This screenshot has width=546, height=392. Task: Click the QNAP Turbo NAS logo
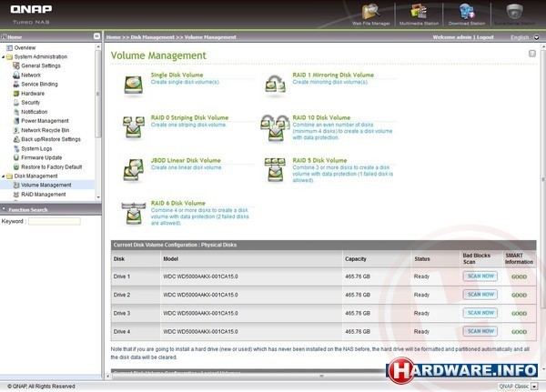click(x=31, y=15)
